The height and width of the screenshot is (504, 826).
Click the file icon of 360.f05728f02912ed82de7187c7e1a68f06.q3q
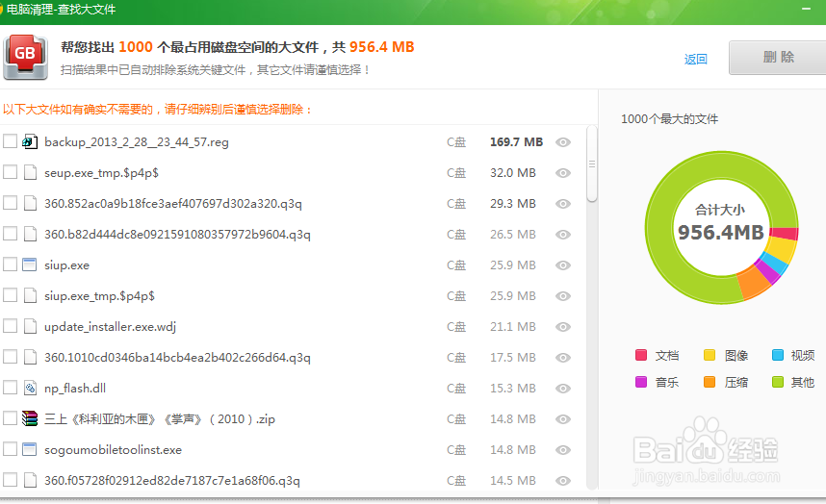click(30, 480)
